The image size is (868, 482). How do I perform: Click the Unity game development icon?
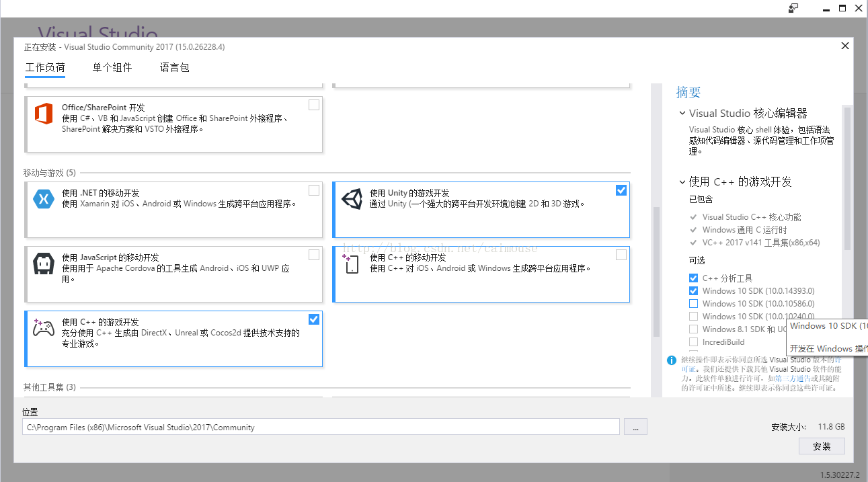pyautogui.click(x=352, y=200)
